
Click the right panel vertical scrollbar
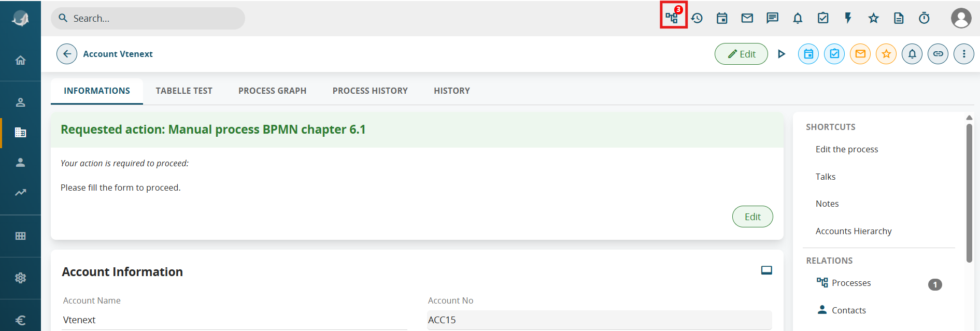969,193
